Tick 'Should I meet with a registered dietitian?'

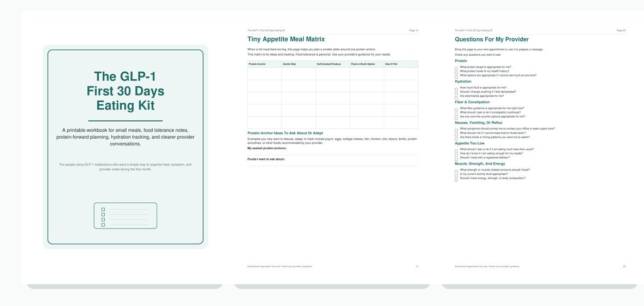(456, 159)
